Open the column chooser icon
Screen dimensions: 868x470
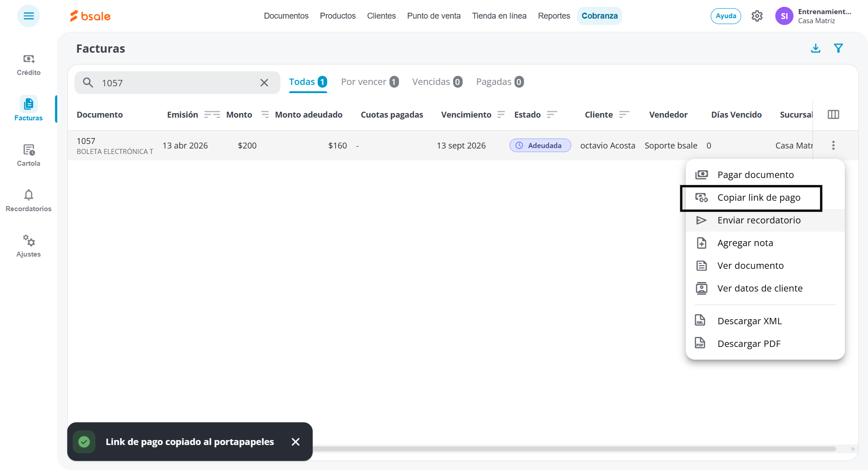coord(833,114)
